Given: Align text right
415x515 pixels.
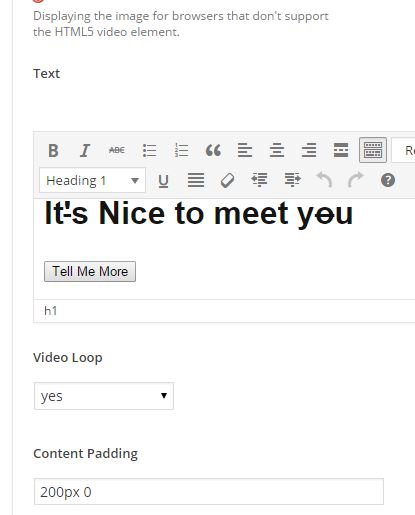Looking at the screenshot, I should coord(309,150).
